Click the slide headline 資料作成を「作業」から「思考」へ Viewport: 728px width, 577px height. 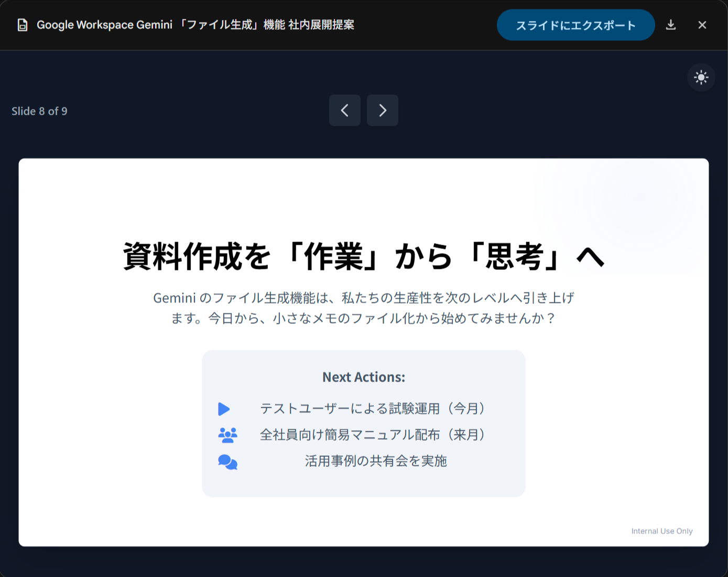(x=364, y=256)
